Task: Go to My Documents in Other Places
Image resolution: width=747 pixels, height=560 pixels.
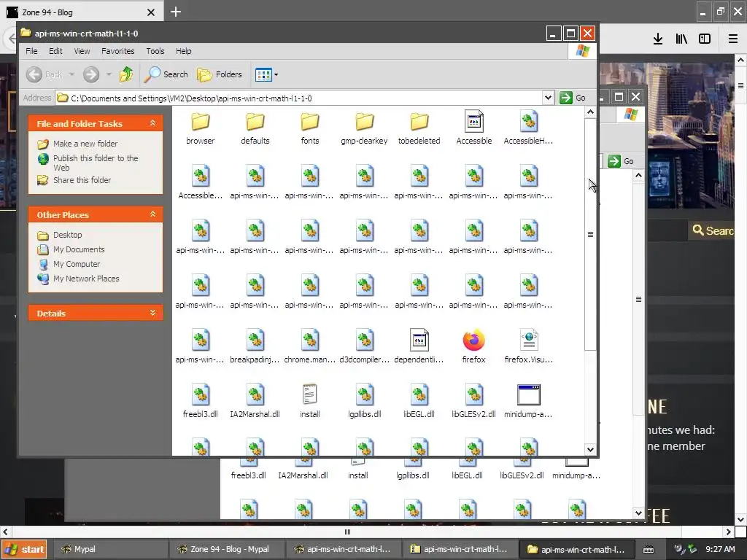Action: [x=79, y=249]
